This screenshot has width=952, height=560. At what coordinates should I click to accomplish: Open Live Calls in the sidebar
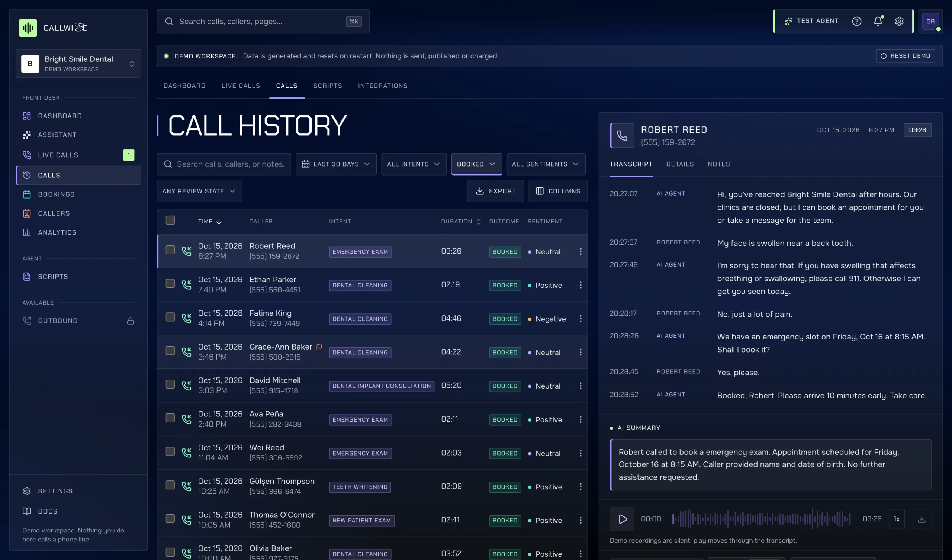[x=78, y=155]
